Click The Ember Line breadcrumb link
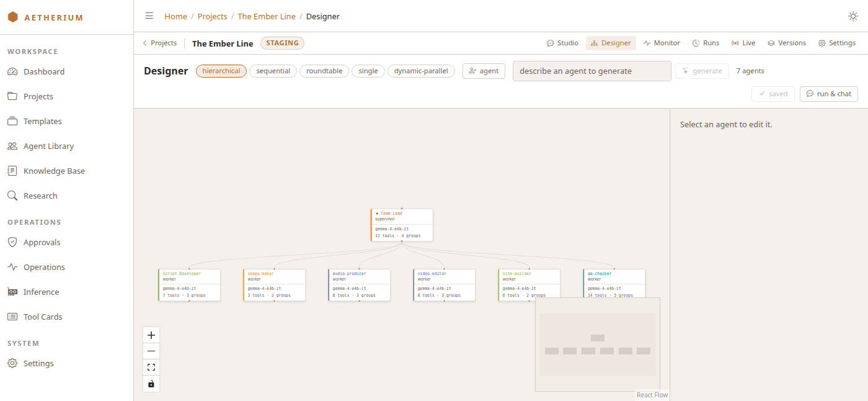The width and height of the screenshot is (868, 401). [x=267, y=17]
